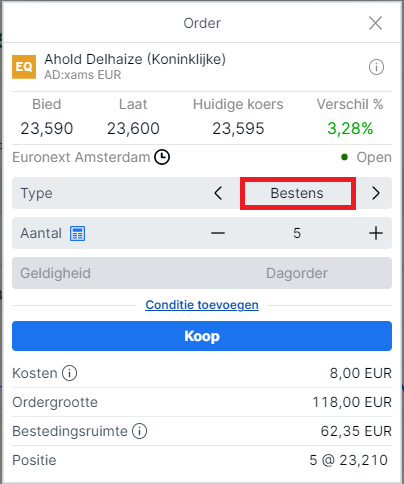
Task: Open instrument info for Ahold Delhaize
Action: click(376, 67)
